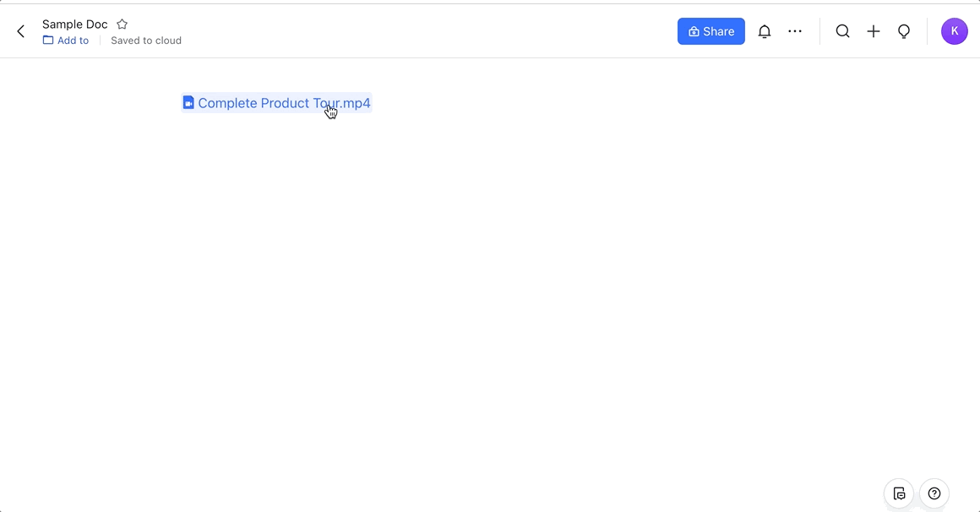
Task: Open the Share dialog
Action: click(710, 31)
